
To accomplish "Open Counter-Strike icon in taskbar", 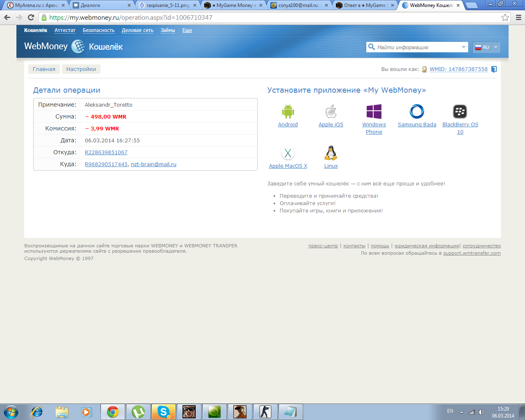I will point(265,412).
